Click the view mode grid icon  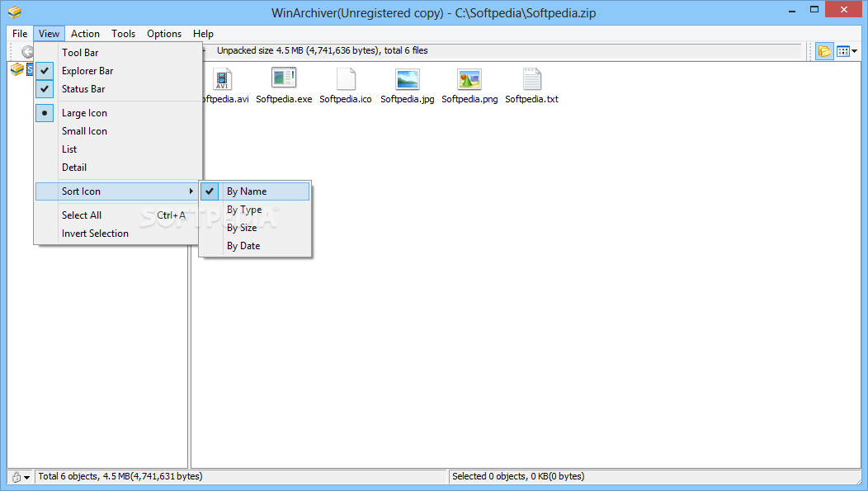(843, 51)
